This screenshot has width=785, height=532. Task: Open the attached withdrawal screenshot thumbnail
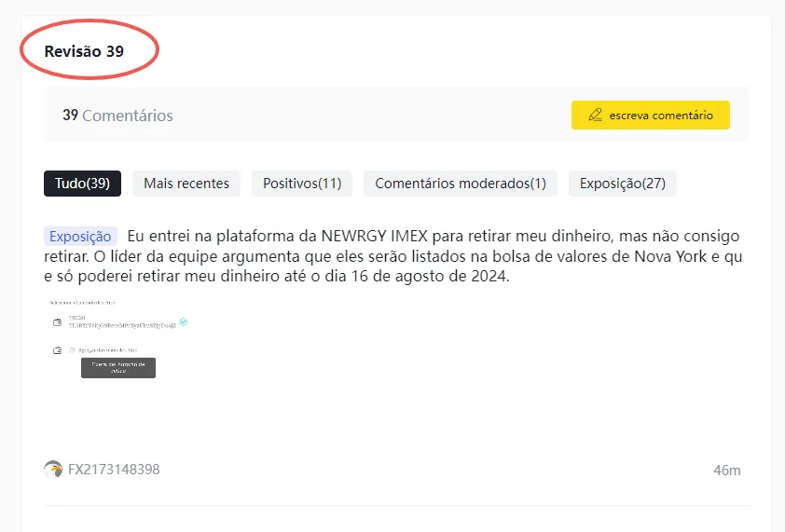(x=118, y=339)
